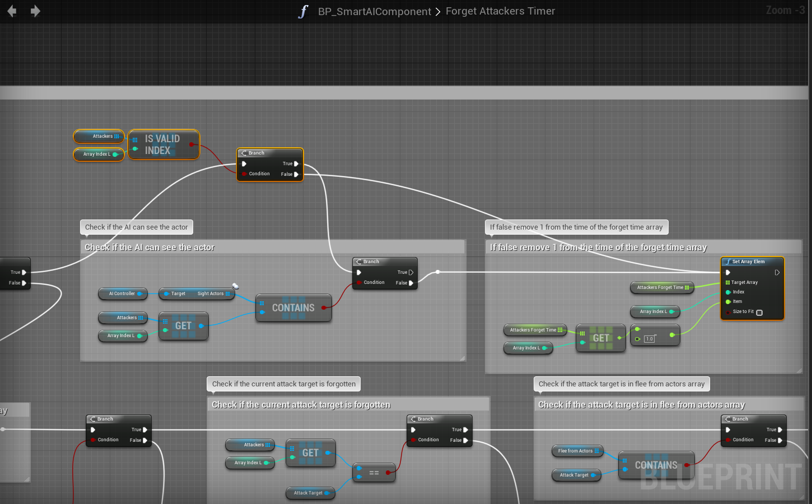Select the Flee from Actors variable node
The image size is (812, 504).
pyautogui.click(x=576, y=451)
